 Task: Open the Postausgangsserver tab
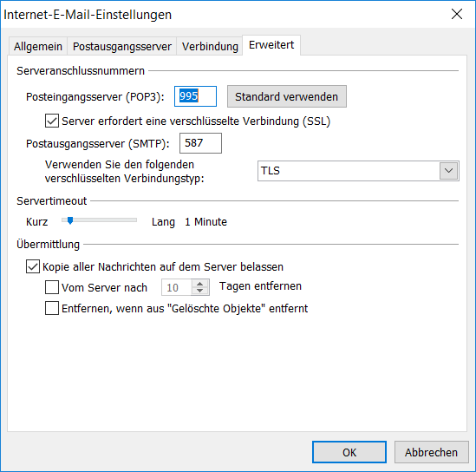click(x=122, y=47)
